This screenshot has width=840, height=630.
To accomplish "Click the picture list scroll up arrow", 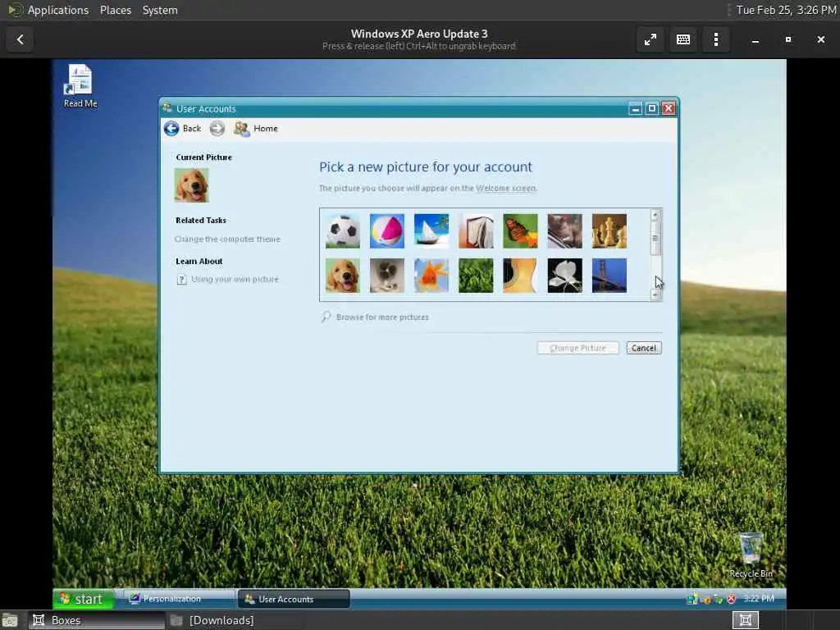I will pyautogui.click(x=655, y=215).
